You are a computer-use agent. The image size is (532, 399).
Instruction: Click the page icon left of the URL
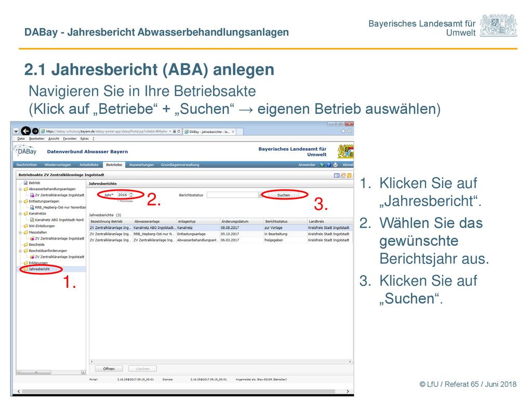43,131
